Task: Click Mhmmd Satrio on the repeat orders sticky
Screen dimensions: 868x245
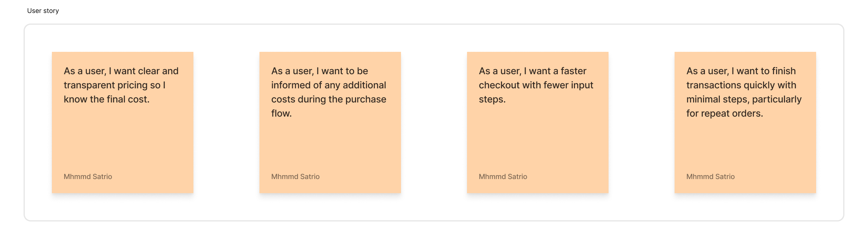Action: [x=710, y=177]
